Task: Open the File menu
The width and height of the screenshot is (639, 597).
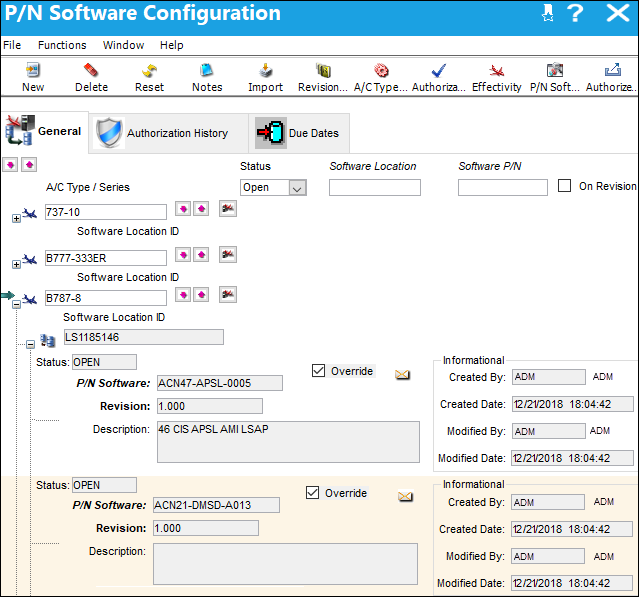Action: 12,45
